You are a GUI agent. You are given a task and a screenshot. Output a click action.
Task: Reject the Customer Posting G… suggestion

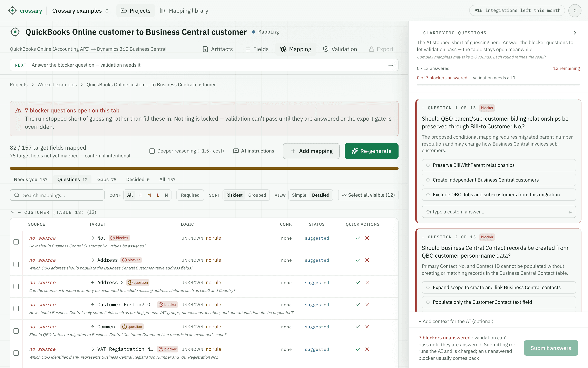tap(367, 305)
